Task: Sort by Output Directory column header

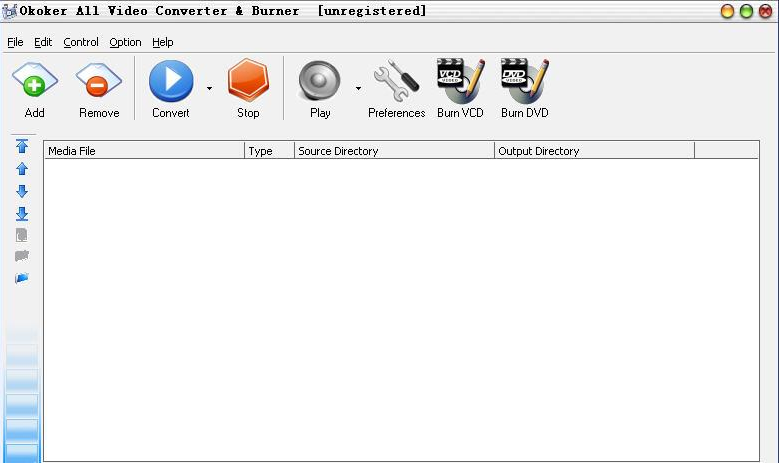Action: click(595, 151)
